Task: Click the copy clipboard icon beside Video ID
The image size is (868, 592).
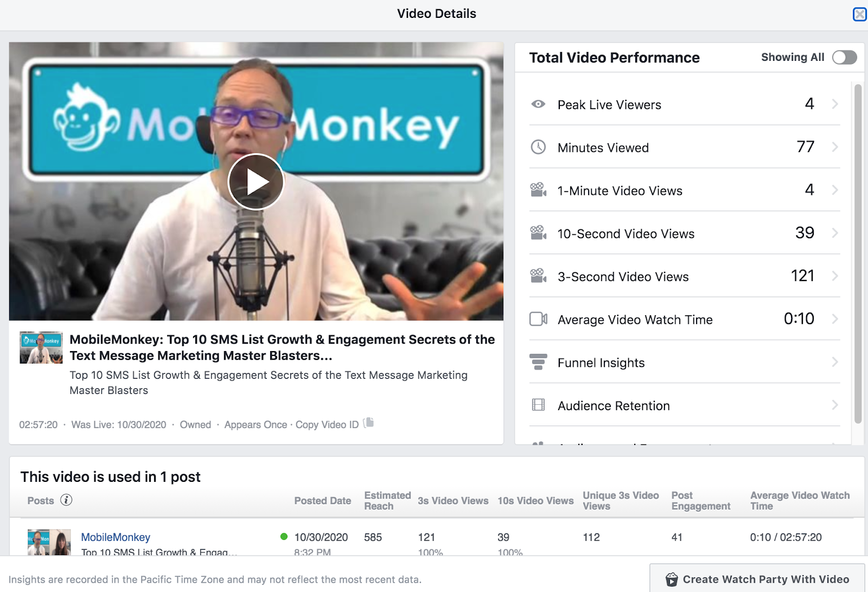Action: click(368, 423)
